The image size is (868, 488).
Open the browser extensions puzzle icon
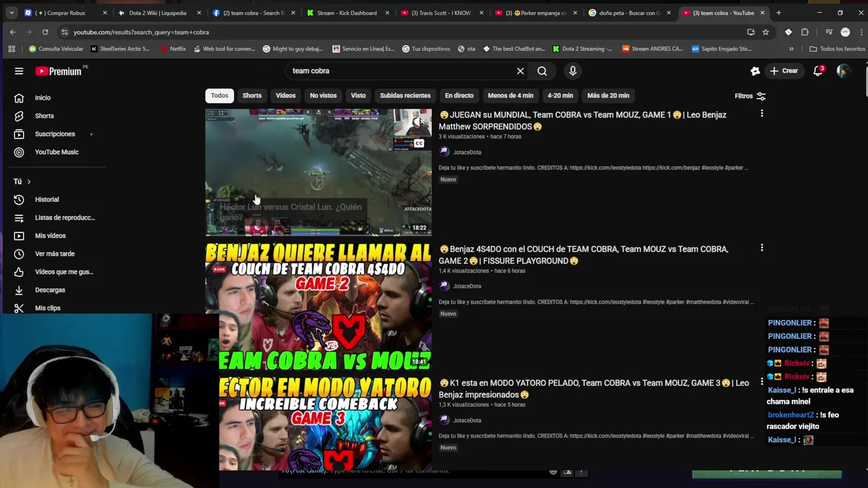pos(805,32)
